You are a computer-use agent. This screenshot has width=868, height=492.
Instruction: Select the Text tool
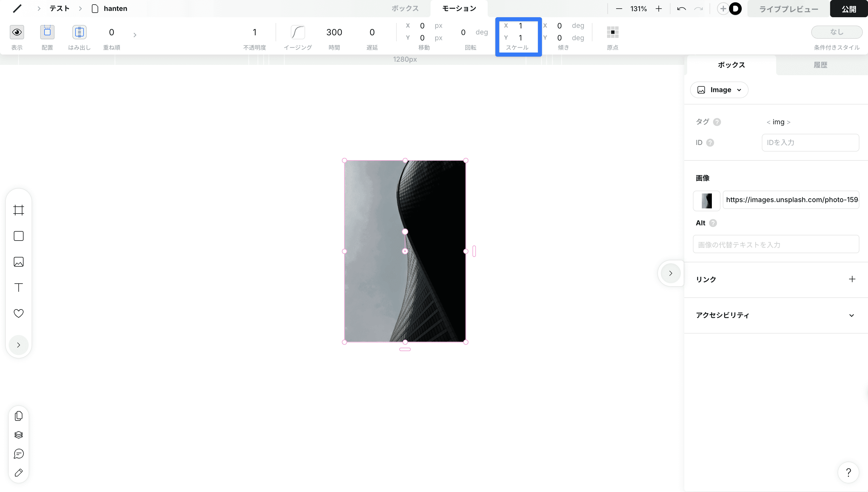click(x=19, y=288)
